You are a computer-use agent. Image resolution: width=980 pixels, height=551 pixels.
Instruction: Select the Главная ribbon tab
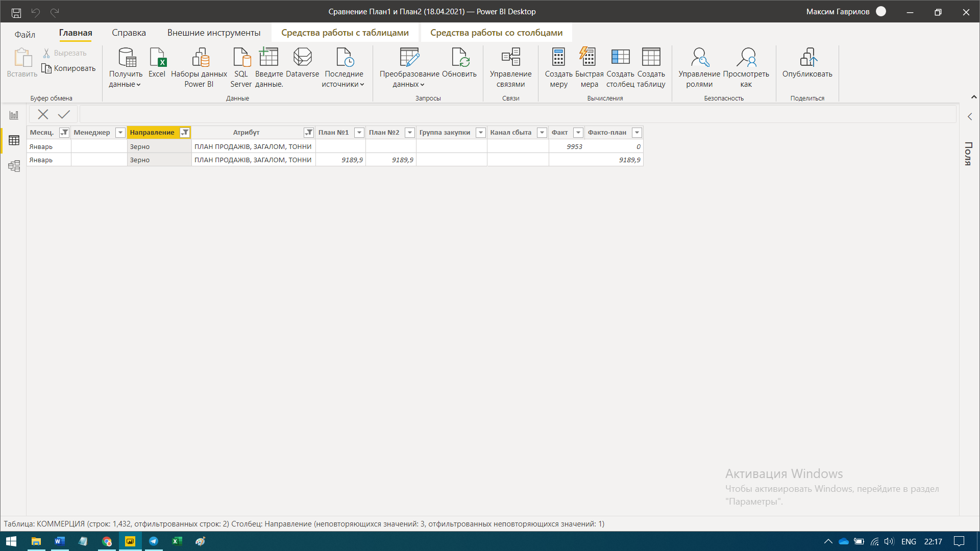tap(76, 33)
